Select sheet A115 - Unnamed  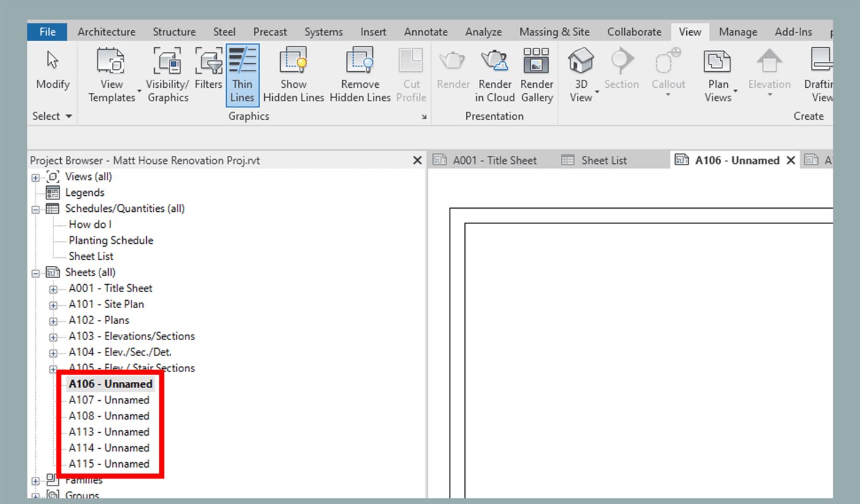point(109,463)
